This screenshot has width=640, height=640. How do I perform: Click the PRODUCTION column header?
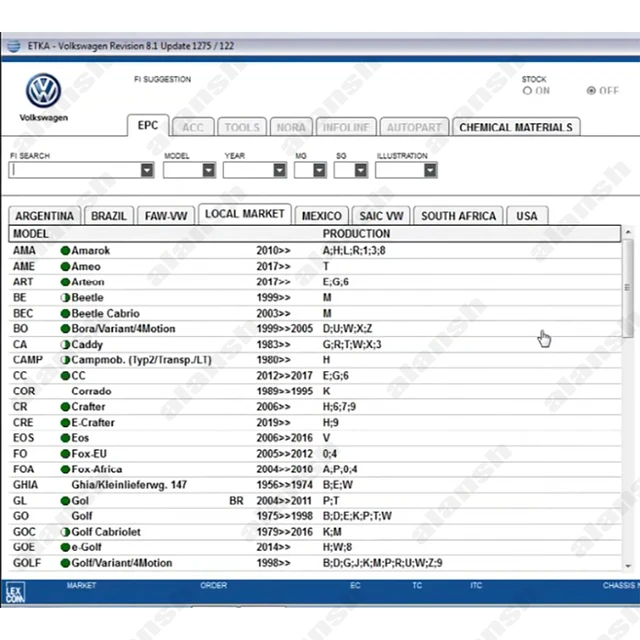click(356, 234)
